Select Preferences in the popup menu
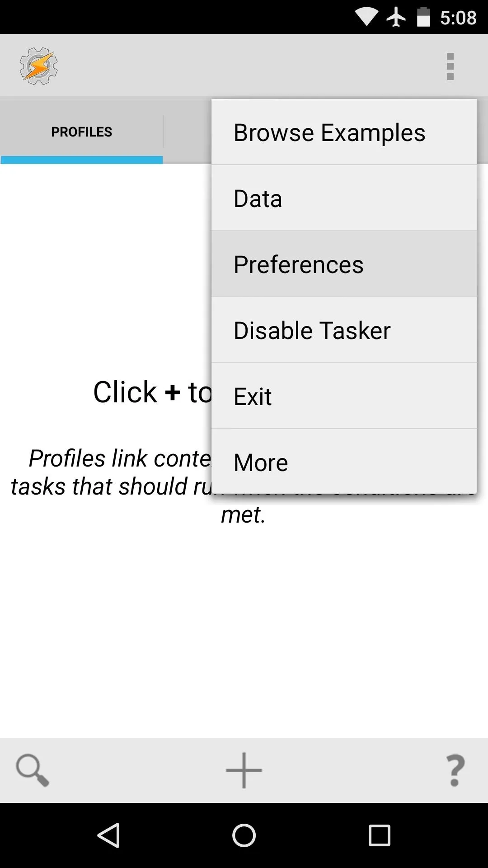488x868 pixels. (x=344, y=264)
